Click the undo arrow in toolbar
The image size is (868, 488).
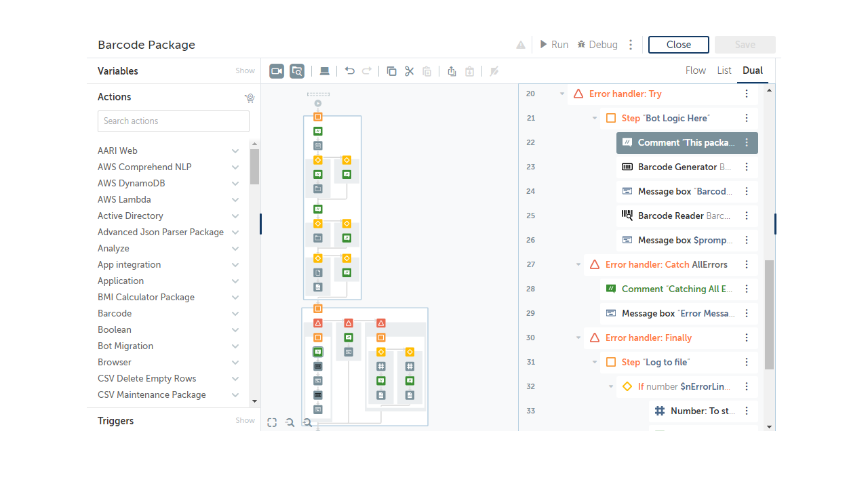(x=350, y=71)
